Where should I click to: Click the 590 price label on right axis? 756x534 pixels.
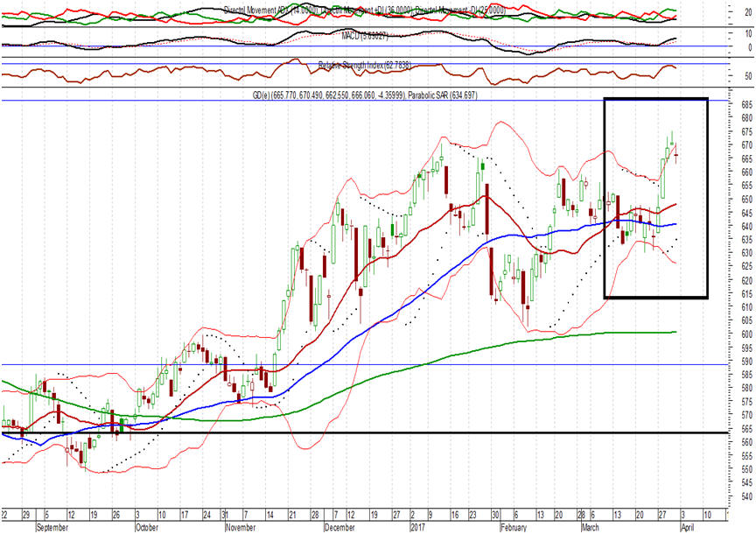[747, 362]
